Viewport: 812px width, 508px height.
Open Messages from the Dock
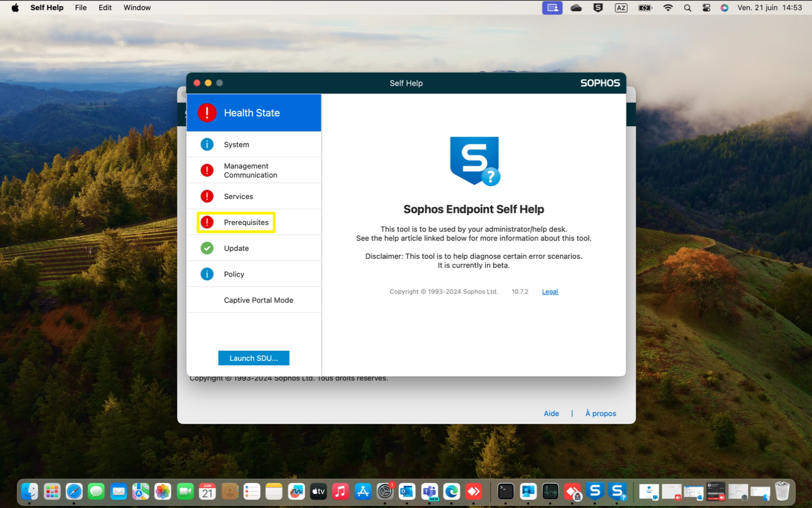click(x=96, y=492)
